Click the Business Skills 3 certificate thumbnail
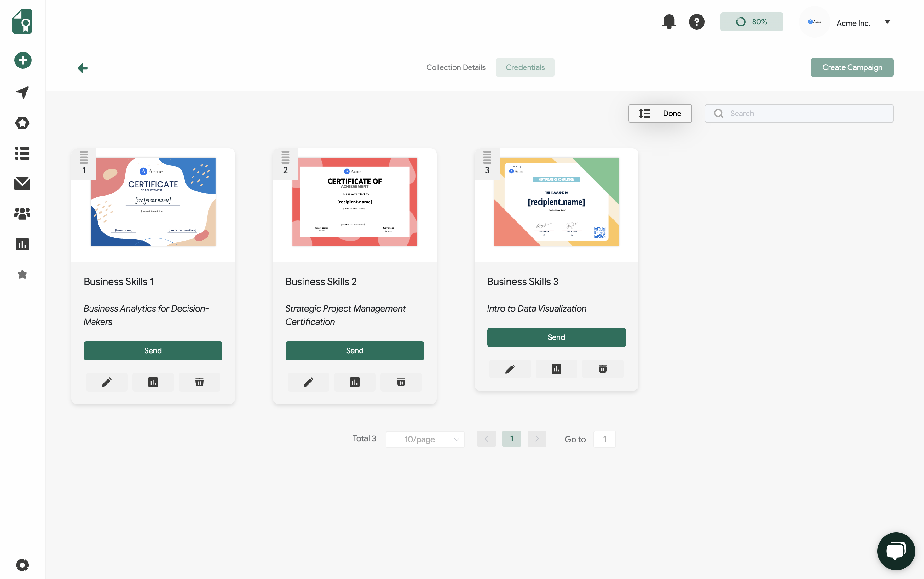 pos(556,202)
